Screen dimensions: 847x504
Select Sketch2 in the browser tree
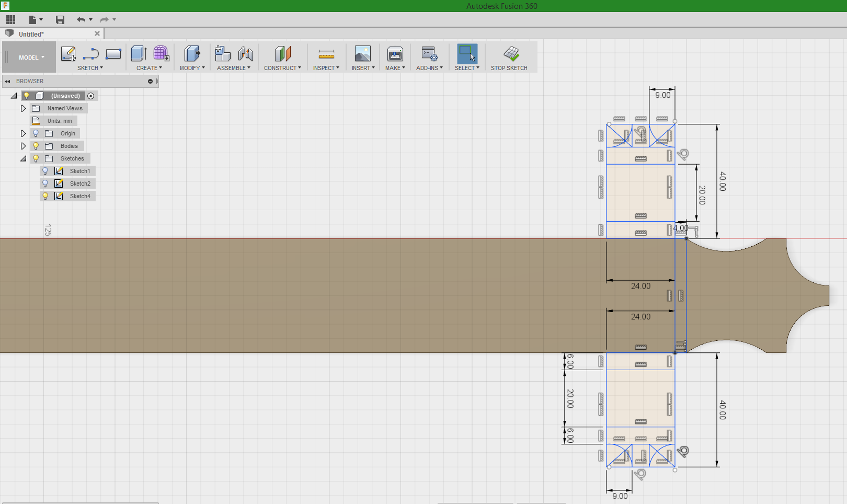[x=80, y=184]
